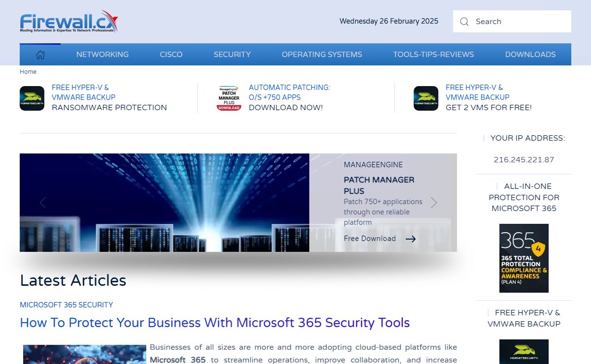Open the Networking menu
Viewport: 591px width, 364px height.
tap(102, 55)
